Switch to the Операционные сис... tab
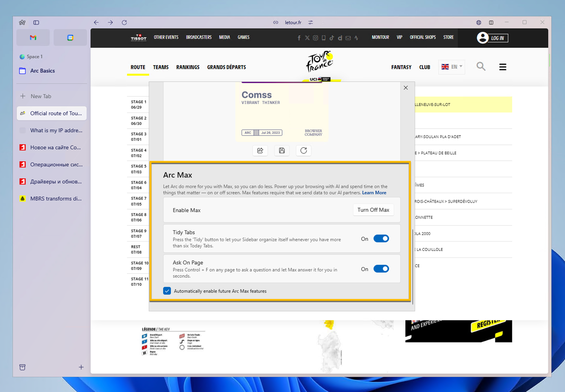 point(52,164)
